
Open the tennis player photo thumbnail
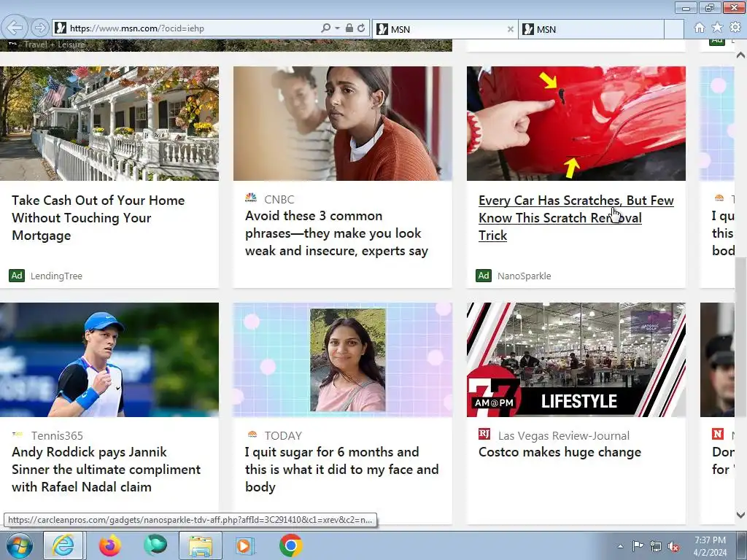tap(109, 359)
